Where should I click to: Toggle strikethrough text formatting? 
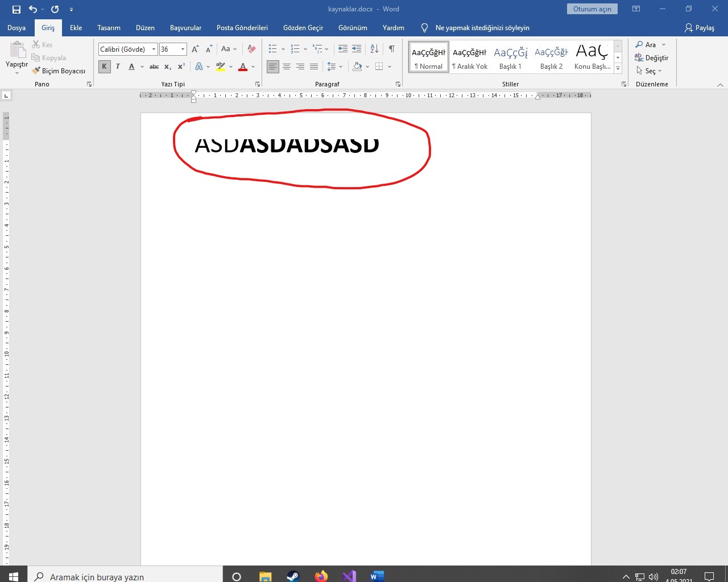tap(154, 66)
